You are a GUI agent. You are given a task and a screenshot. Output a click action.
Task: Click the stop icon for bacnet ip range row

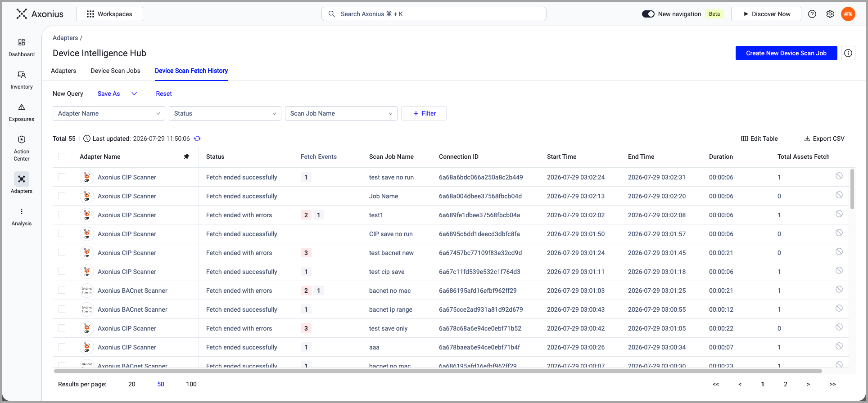(x=839, y=308)
